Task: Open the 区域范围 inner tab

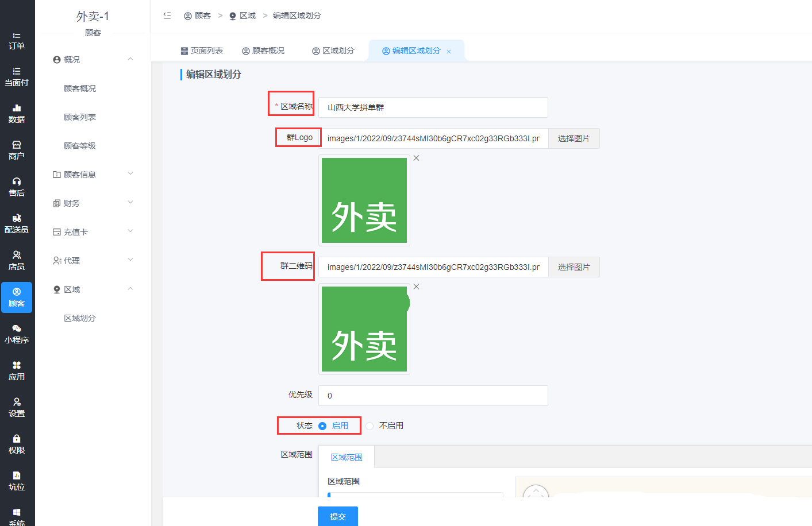Action: coord(347,457)
